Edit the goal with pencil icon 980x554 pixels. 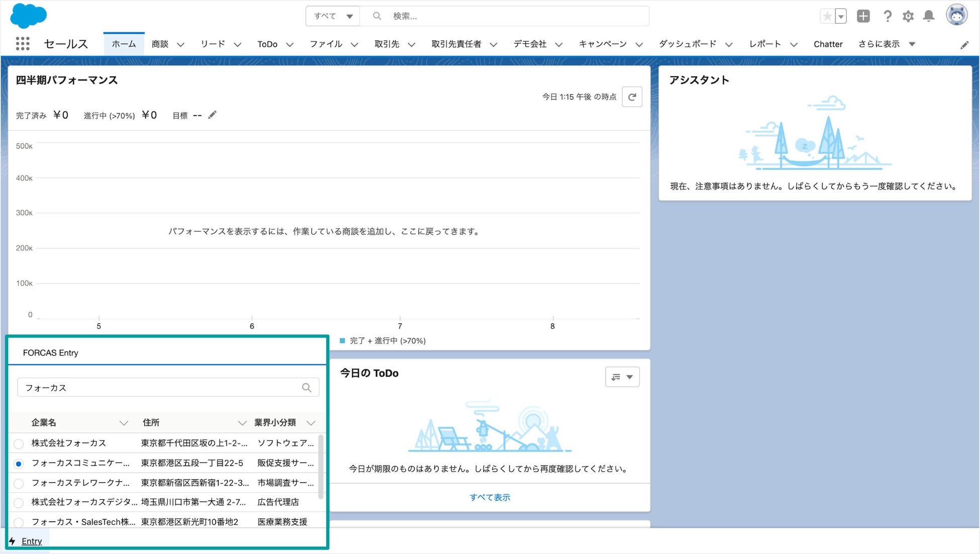click(213, 115)
